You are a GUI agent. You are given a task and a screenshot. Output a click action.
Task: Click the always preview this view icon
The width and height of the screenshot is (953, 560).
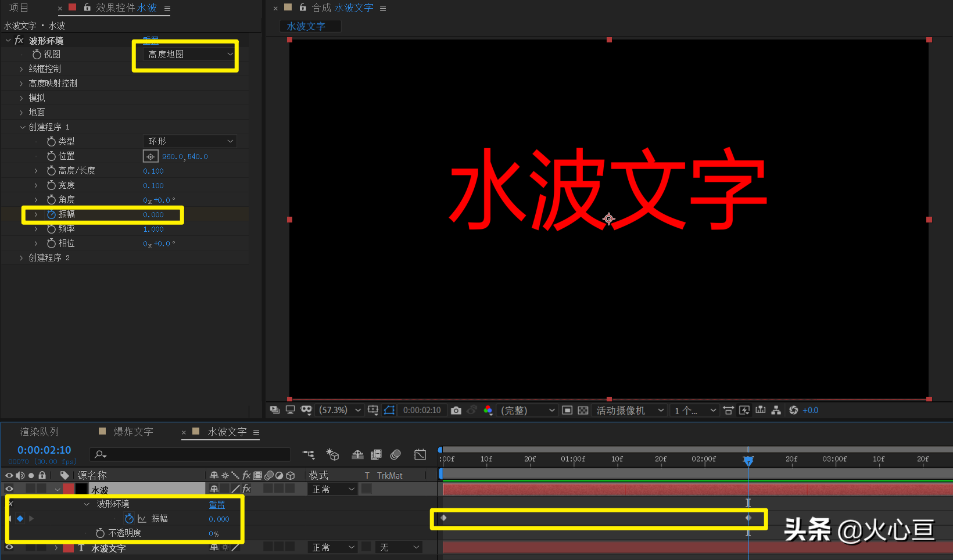pos(275,410)
